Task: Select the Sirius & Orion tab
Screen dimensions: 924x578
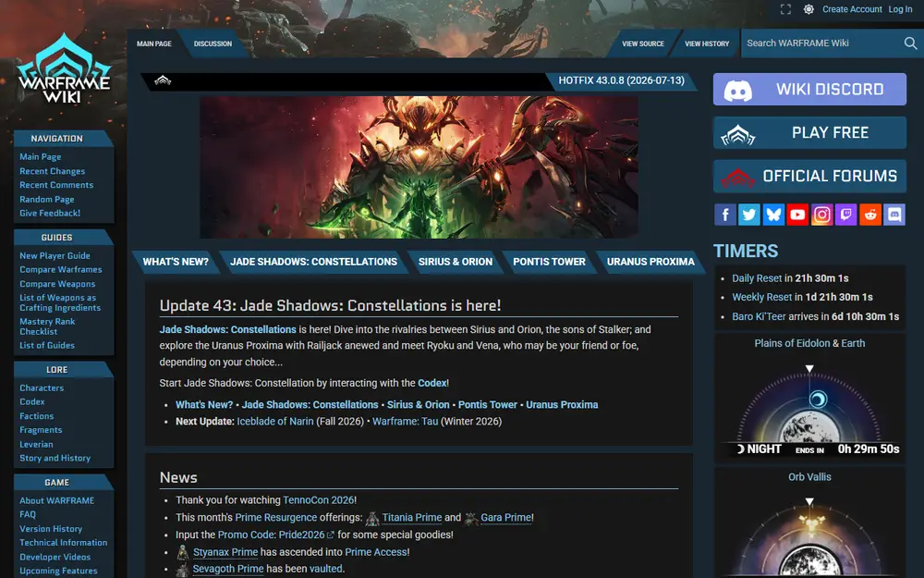Action: 456,262
